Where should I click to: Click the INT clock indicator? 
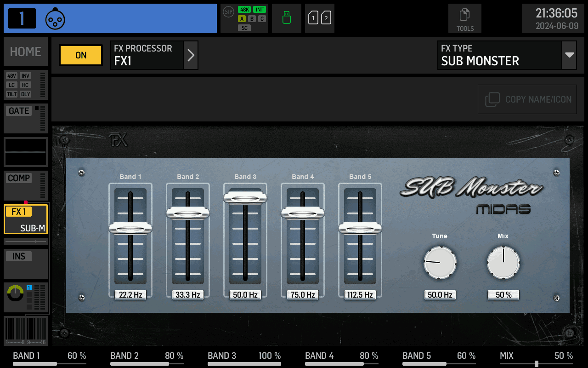click(260, 10)
